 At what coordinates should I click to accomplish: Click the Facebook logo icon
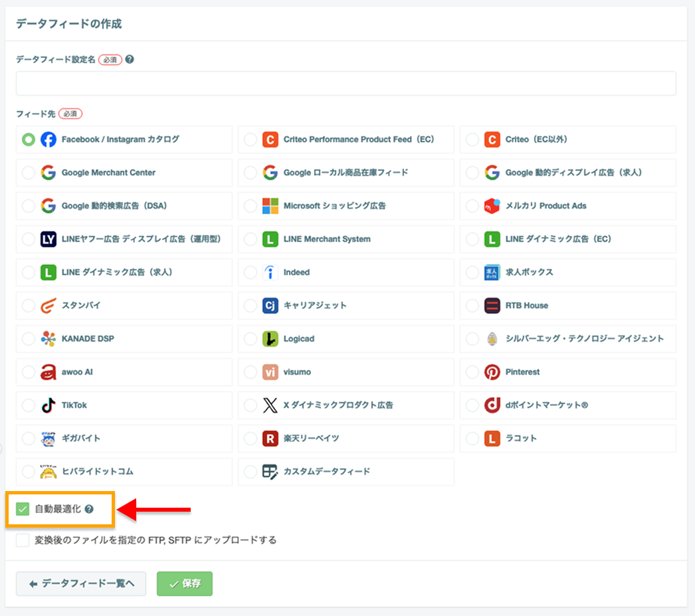pyautogui.click(x=49, y=140)
